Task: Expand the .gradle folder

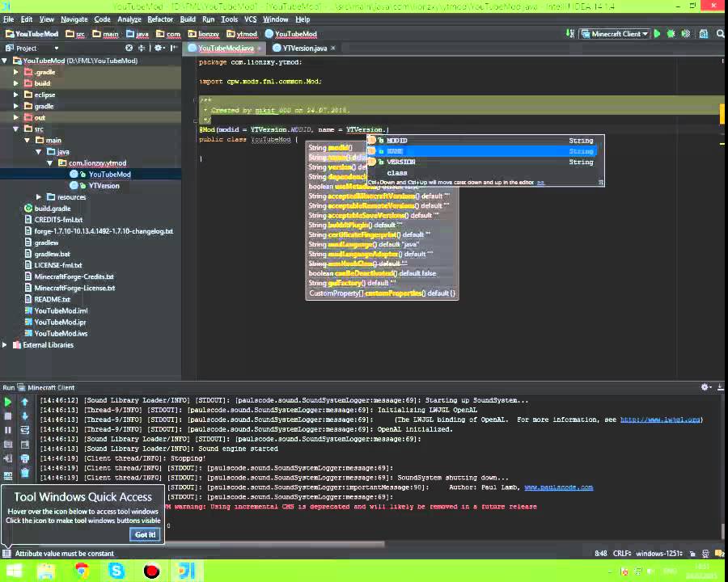Action: coord(16,73)
